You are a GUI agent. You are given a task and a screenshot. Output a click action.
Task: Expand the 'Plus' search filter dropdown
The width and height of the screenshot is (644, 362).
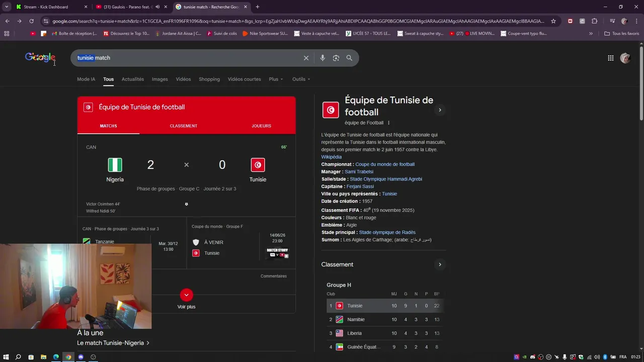click(x=276, y=79)
